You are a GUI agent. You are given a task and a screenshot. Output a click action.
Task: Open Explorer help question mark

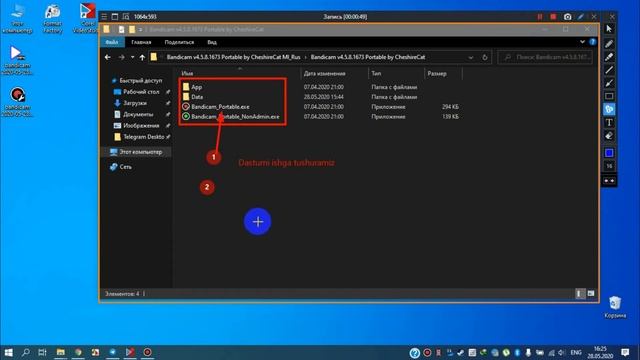(592, 42)
